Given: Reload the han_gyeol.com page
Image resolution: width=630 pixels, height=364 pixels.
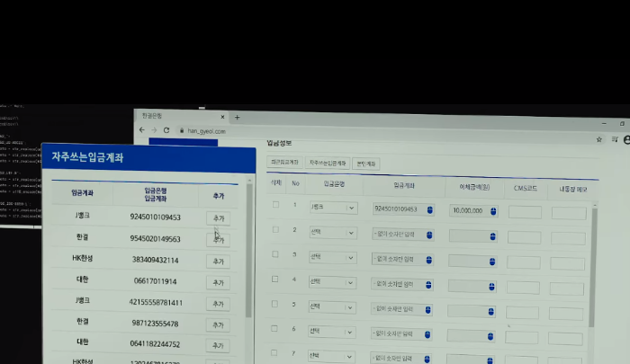Looking at the screenshot, I should 166,130.
